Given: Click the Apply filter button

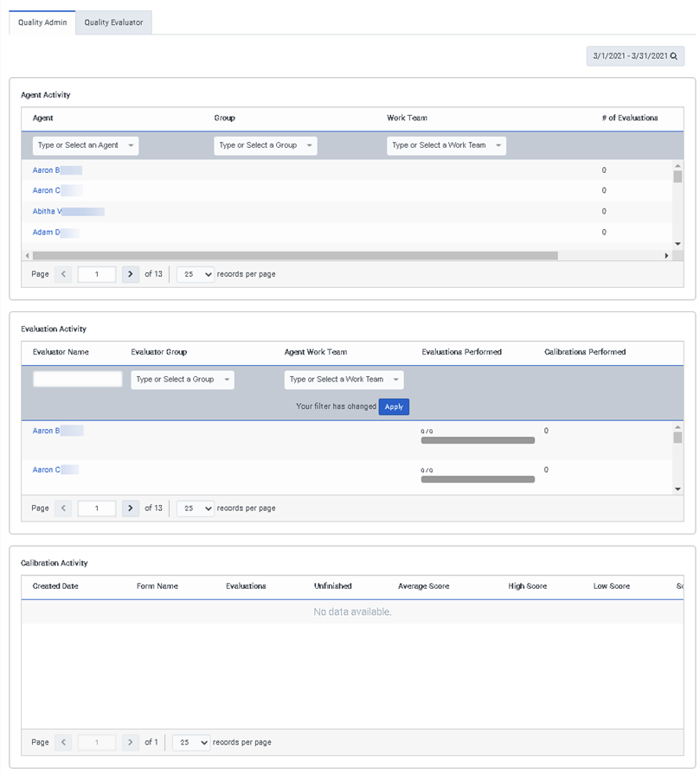Looking at the screenshot, I should pyautogui.click(x=394, y=406).
